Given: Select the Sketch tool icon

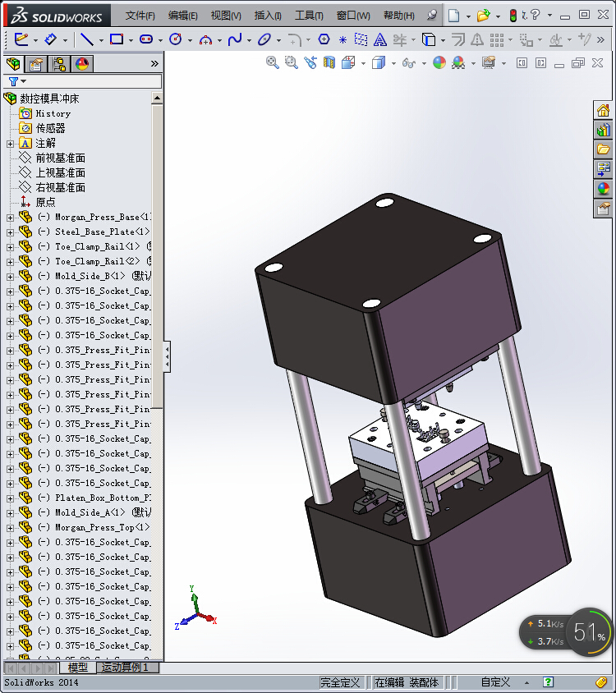Looking at the screenshot, I should coord(21,39).
